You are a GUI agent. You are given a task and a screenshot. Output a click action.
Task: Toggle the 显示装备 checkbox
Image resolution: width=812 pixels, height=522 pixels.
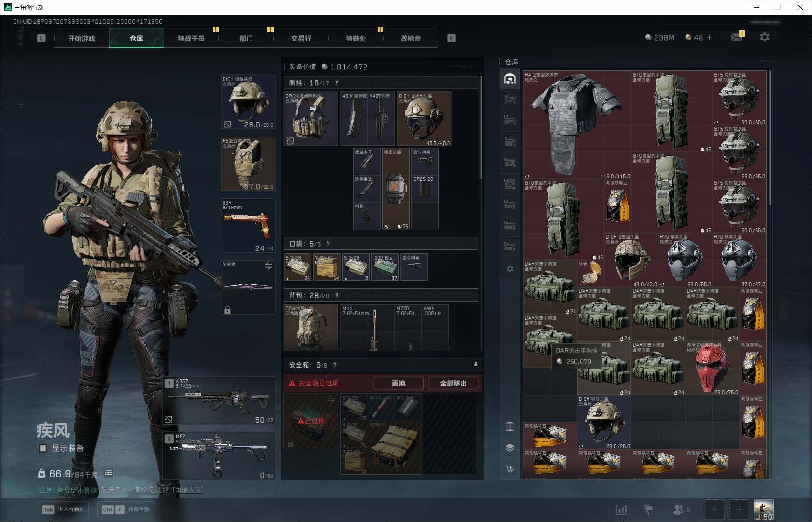tap(43, 448)
